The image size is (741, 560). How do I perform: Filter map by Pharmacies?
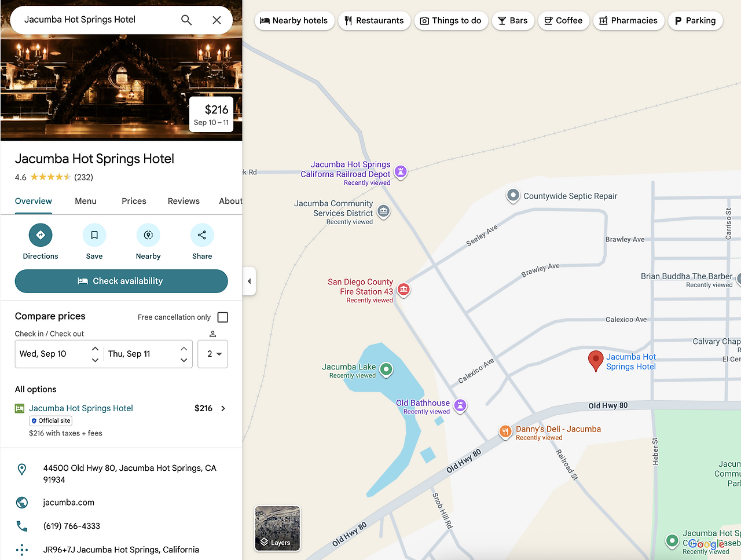click(629, 21)
